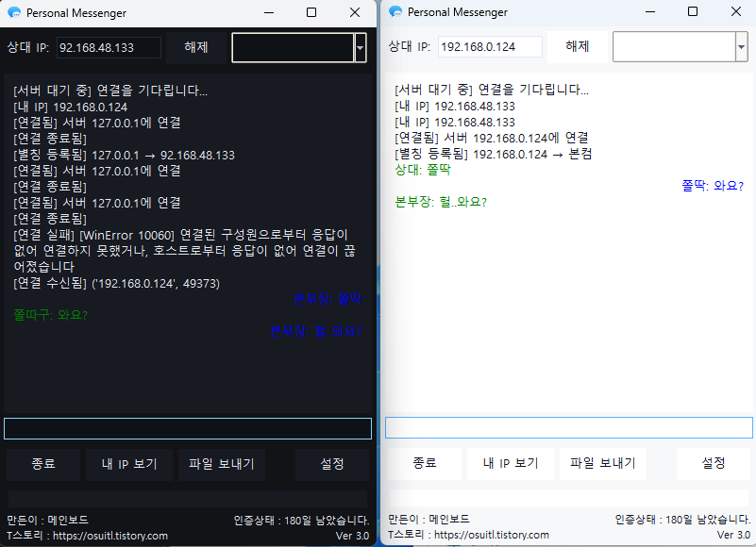
Task: Click '[별칭 등록됨] 192.168.0.124 → 본컴' line
Action: (494, 155)
